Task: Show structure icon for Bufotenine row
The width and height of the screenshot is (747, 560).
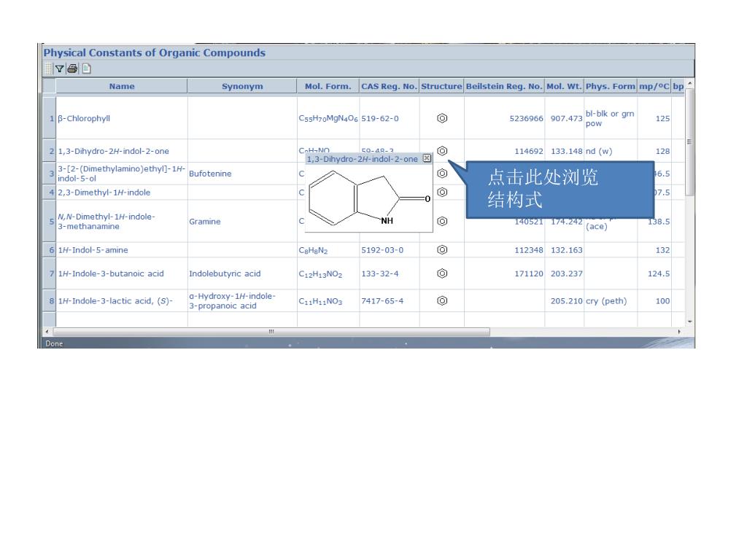Action: point(442,174)
